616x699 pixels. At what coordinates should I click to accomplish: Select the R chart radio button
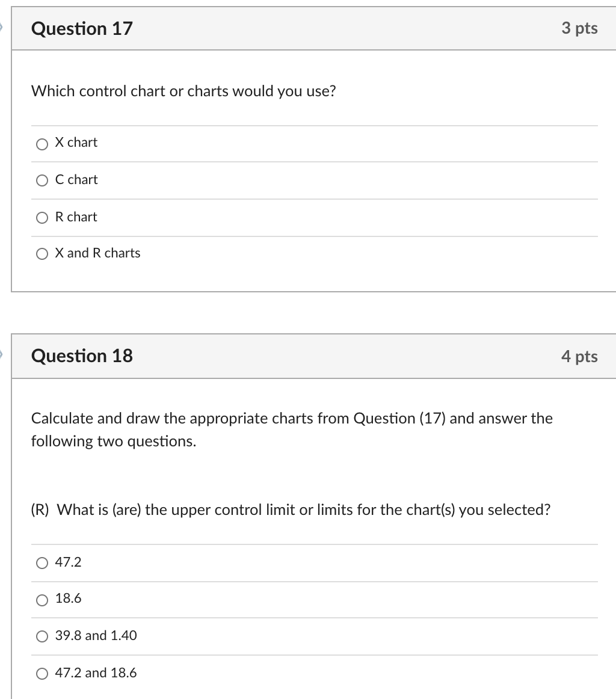point(42,218)
